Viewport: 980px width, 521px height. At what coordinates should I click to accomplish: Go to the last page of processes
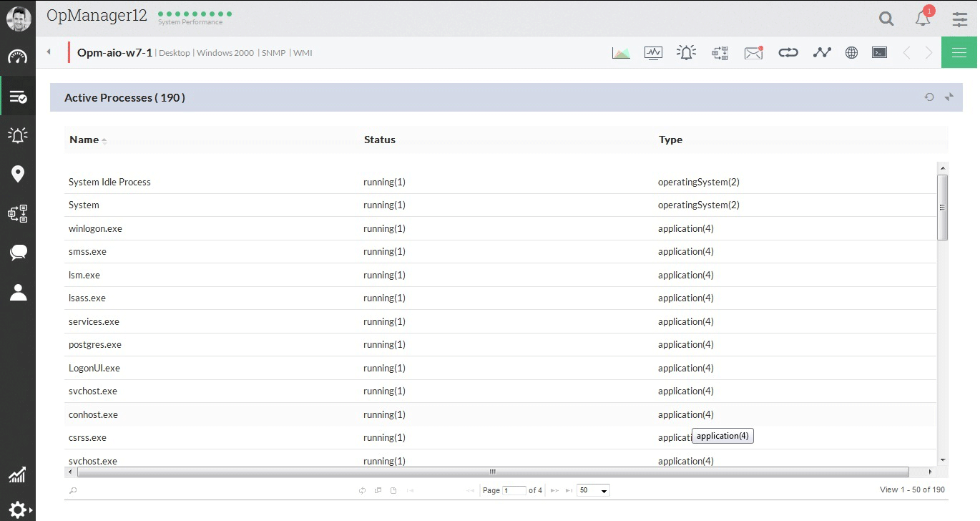click(569, 490)
